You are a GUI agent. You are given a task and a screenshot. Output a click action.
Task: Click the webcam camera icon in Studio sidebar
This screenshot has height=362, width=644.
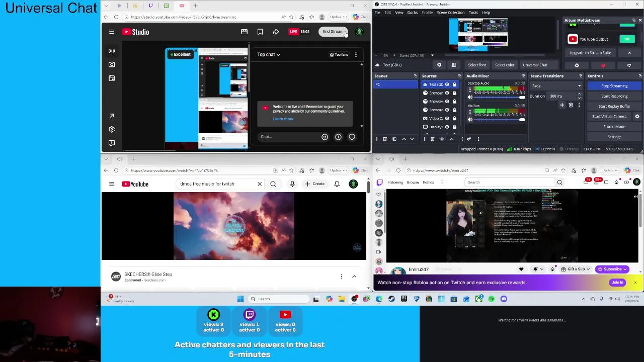coord(112,64)
